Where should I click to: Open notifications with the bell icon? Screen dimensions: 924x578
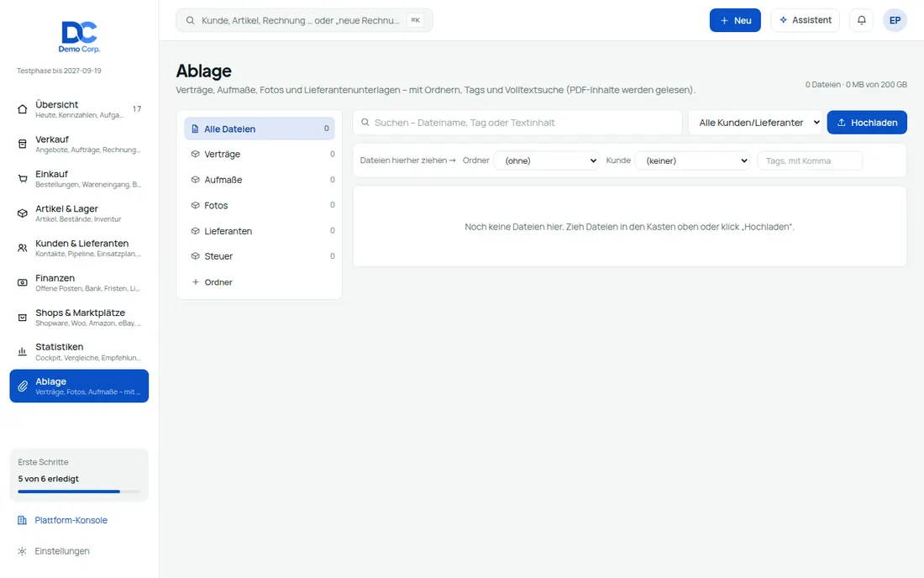(862, 20)
